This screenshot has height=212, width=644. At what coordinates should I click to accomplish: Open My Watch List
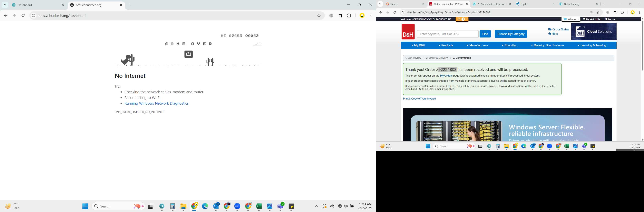tap(591, 19)
